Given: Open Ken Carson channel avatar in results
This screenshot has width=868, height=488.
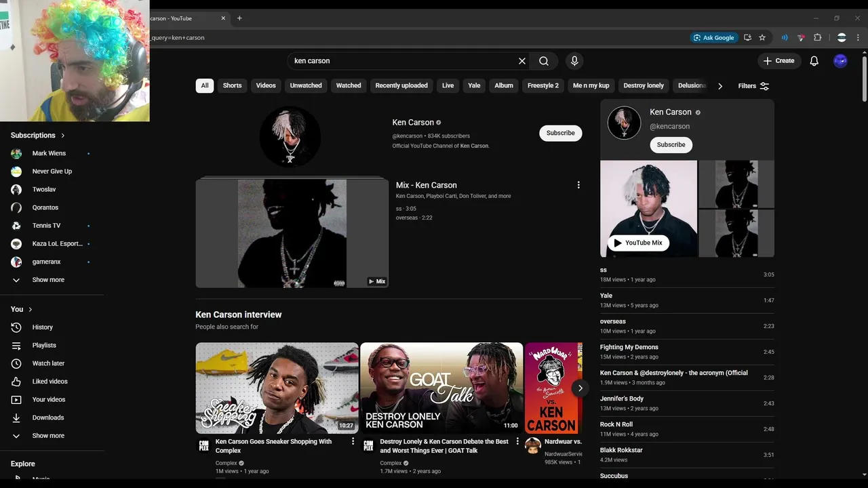Looking at the screenshot, I should tap(290, 136).
